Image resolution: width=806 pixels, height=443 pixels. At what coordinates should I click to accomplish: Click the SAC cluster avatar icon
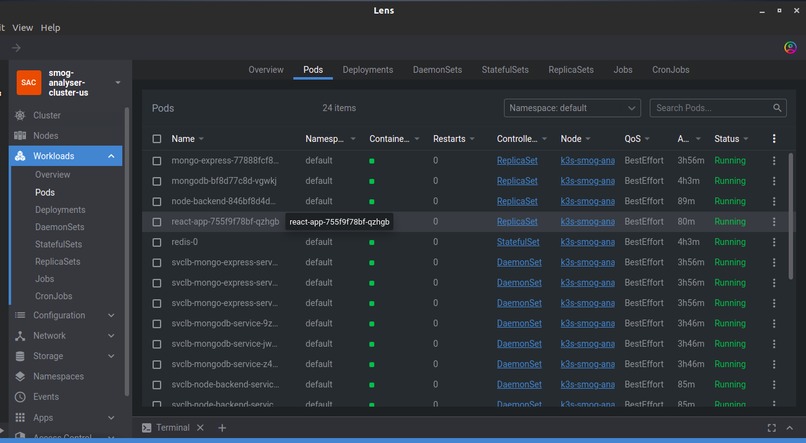click(29, 83)
